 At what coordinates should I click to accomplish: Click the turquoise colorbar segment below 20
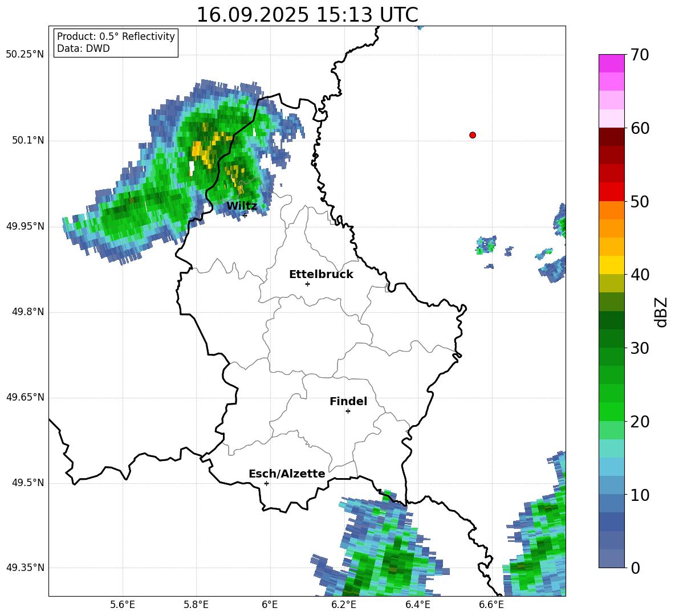(611, 448)
